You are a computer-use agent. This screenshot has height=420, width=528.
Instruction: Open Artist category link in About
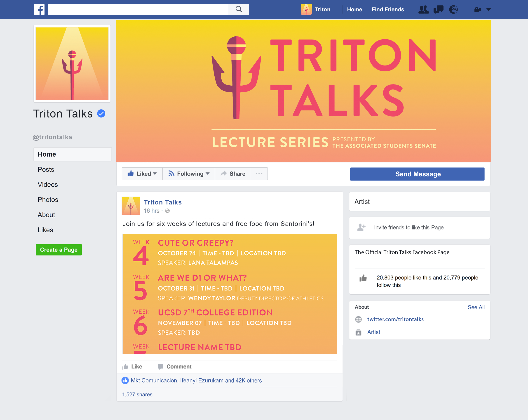point(373,332)
